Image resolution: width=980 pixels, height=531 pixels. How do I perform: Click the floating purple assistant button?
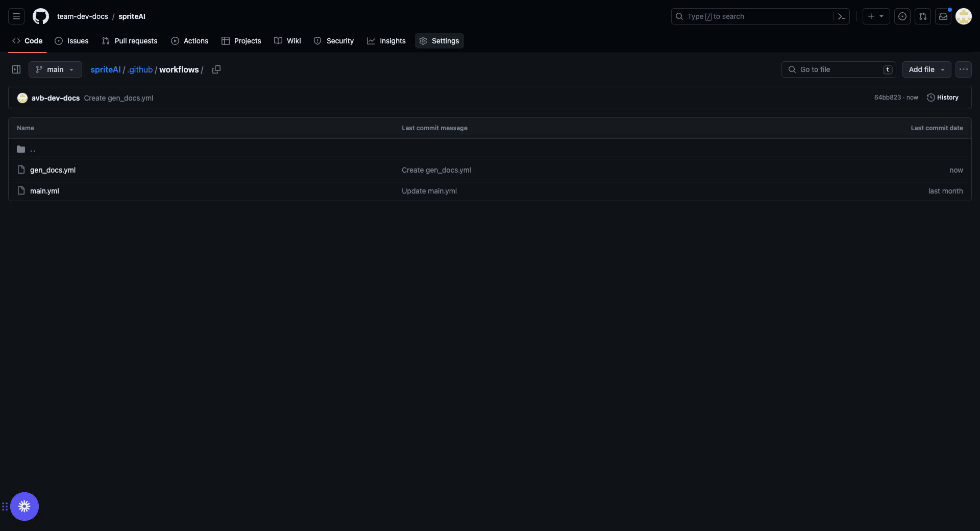pos(24,506)
